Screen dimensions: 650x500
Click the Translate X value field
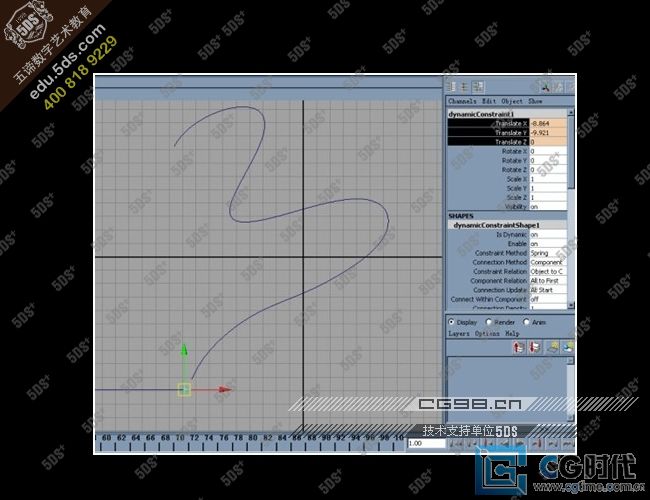coord(548,124)
